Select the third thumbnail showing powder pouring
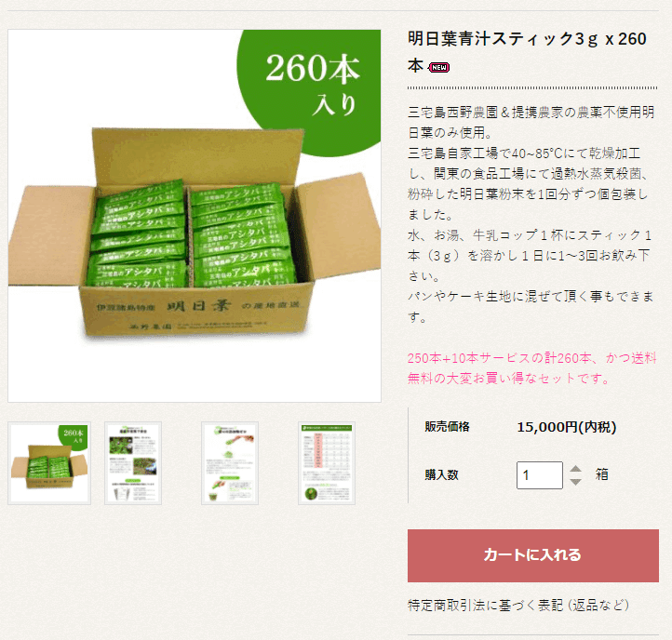Viewport: 672px width, 640px height. [x=230, y=463]
